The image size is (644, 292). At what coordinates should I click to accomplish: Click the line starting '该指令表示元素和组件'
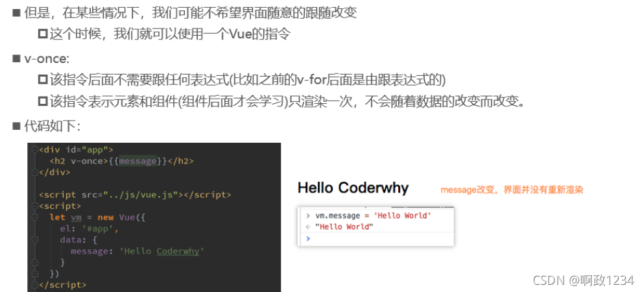(x=287, y=101)
